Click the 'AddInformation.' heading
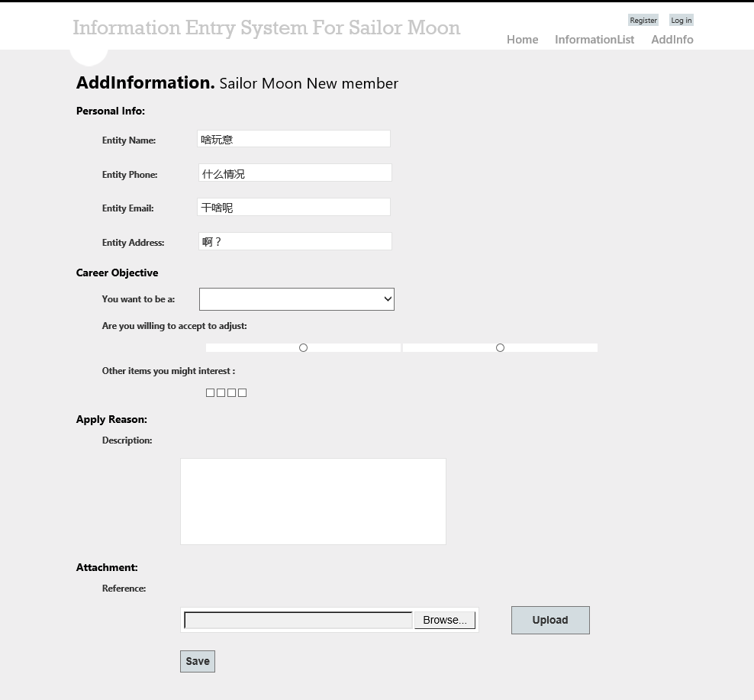754x700 pixels. coord(145,82)
